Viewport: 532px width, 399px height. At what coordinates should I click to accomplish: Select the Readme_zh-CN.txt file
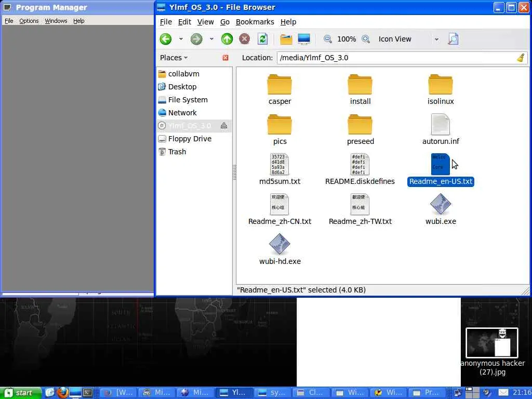(280, 209)
